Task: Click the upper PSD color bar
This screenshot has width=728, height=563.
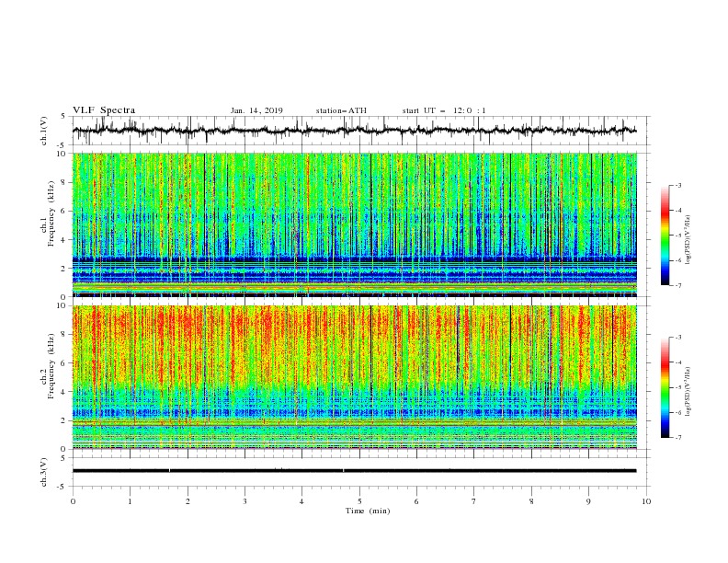Action: [x=665, y=236]
